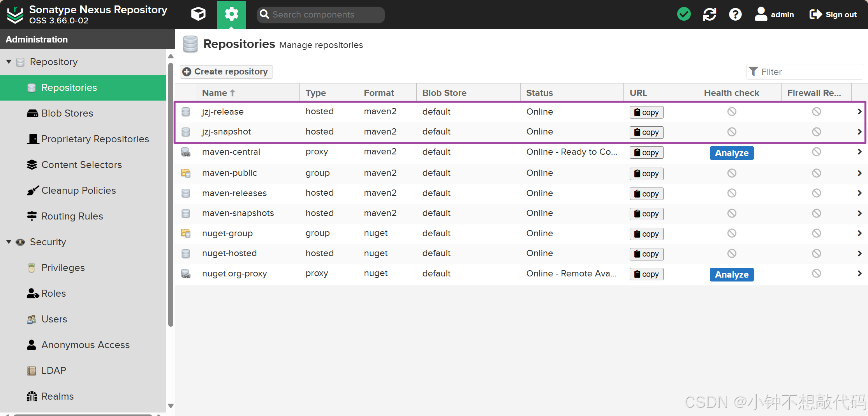
Task: Sort by the Blob Store column header
Action: 468,93
